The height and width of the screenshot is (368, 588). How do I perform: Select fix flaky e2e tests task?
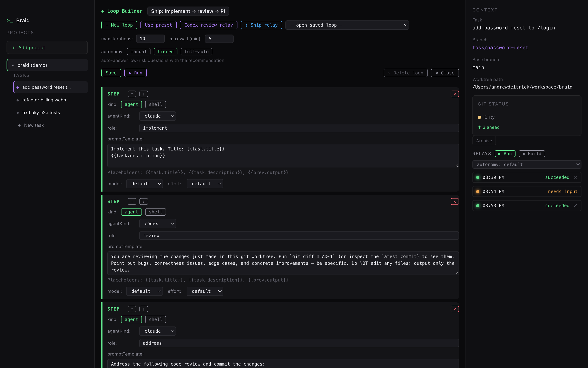(51, 113)
